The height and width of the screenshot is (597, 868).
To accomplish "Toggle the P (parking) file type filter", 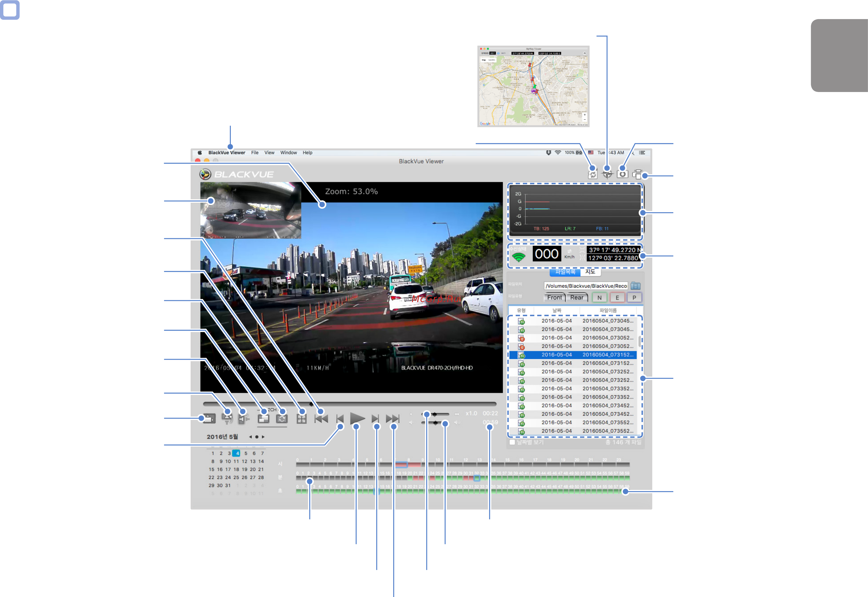I will point(634,297).
